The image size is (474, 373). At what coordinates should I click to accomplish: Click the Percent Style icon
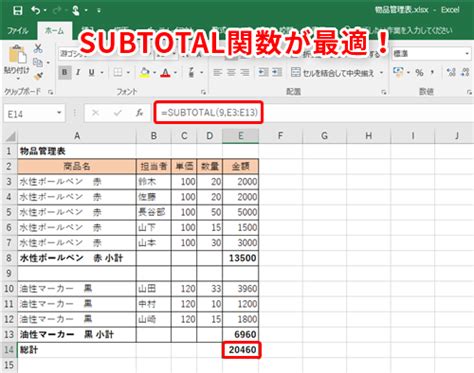point(419,72)
